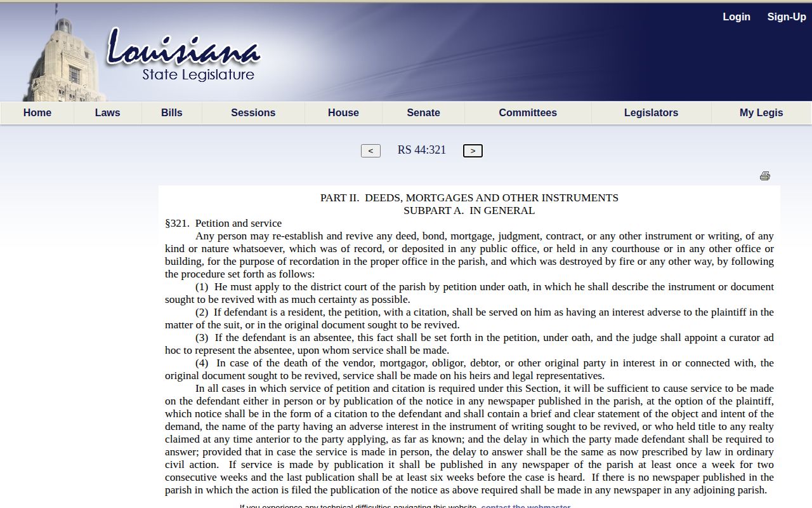
Task: Click the Login link
Action: point(737,17)
